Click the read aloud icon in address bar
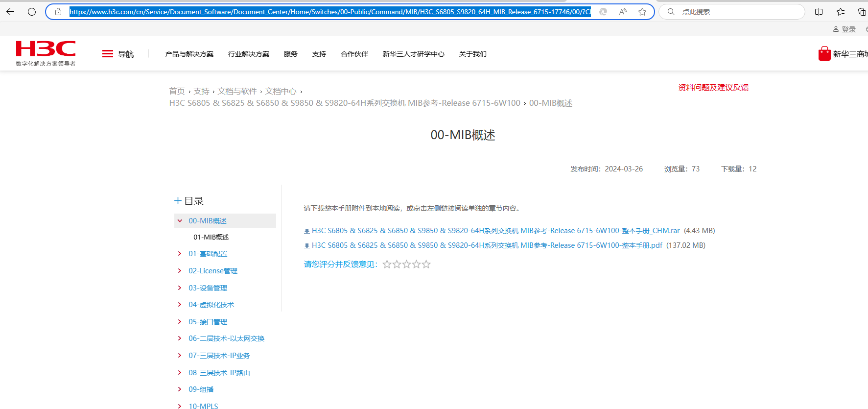This screenshot has height=409, width=868. [x=623, y=12]
